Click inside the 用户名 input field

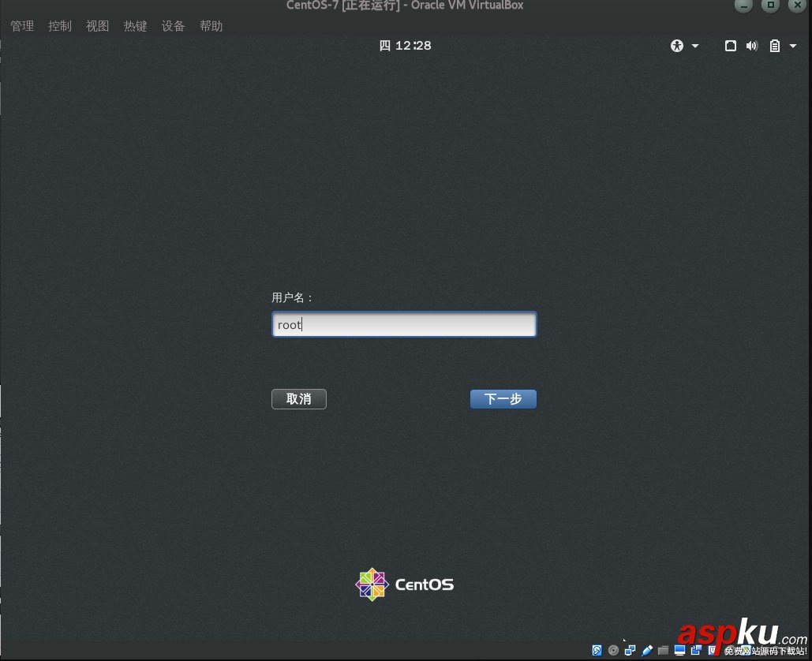(x=404, y=324)
